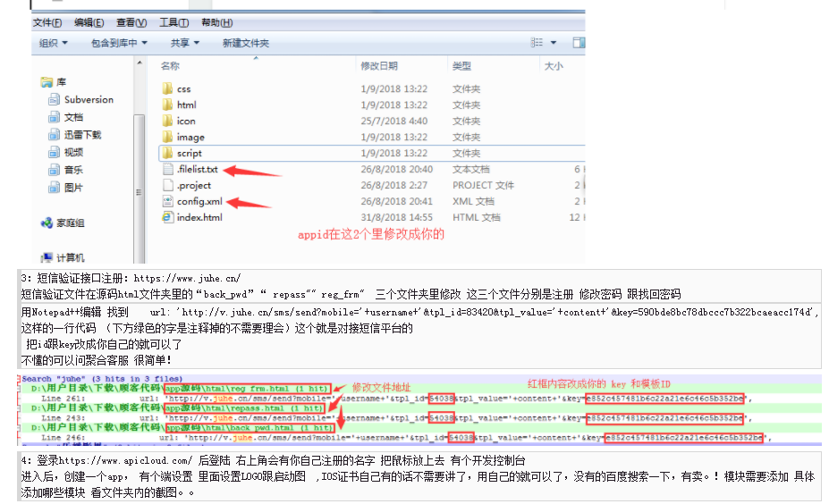Click the back_pwd.html search result row

pos(182,427)
